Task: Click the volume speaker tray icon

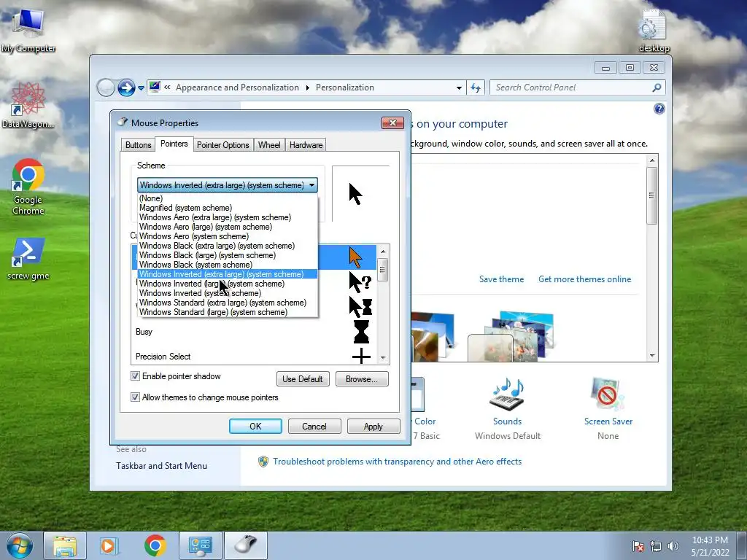Action: [x=673, y=546]
